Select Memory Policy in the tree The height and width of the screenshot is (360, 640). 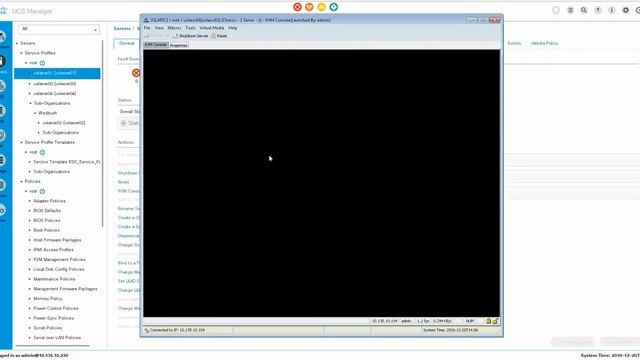pos(48,299)
